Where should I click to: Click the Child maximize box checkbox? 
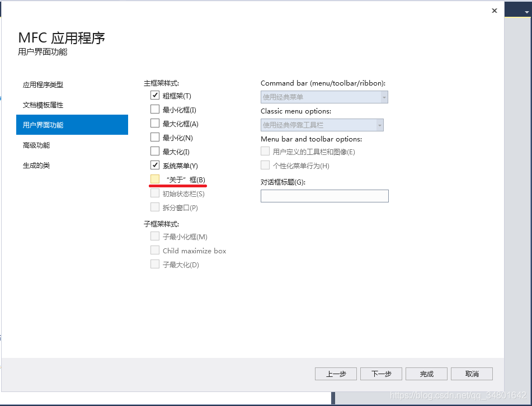[x=155, y=251]
